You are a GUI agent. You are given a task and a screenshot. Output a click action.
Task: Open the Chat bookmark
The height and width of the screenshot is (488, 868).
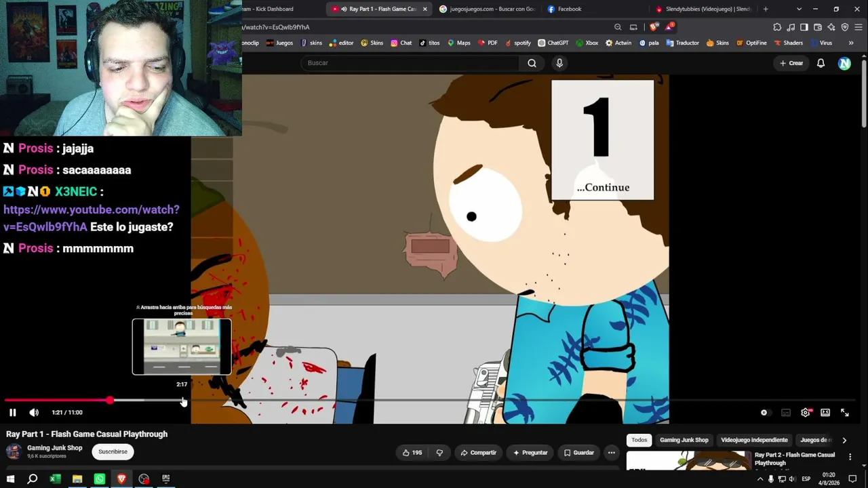(x=401, y=43)
